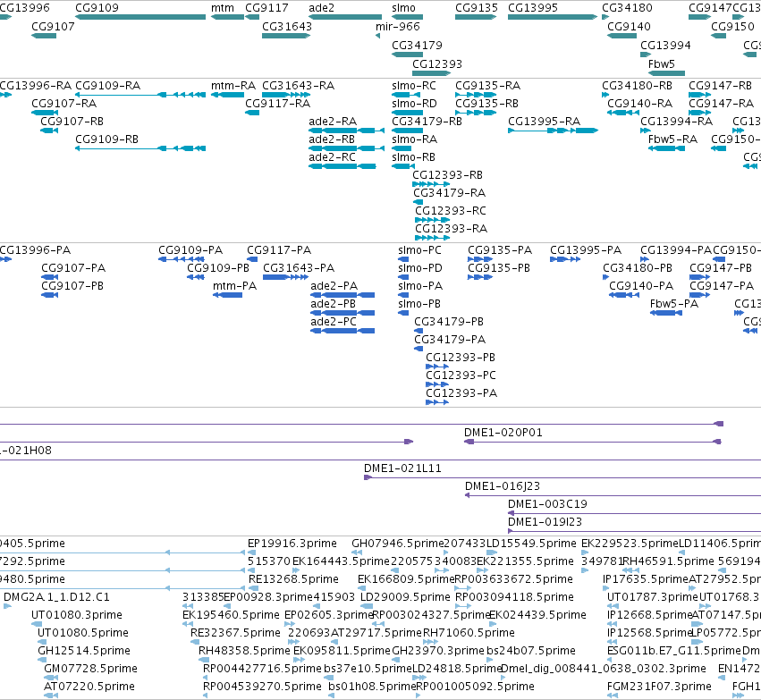Click the CG9117 gene label
The height and width of the screenshot is (700, 761).
(266, 8)
